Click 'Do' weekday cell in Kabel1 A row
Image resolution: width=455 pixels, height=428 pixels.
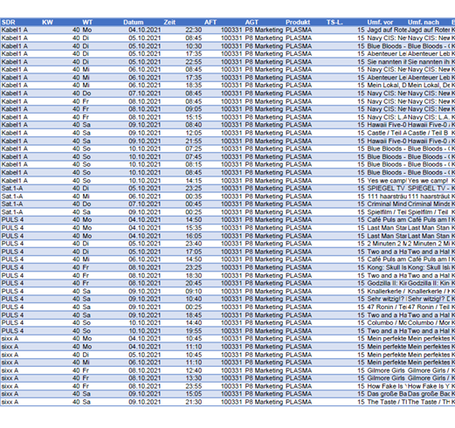point(87,93)
